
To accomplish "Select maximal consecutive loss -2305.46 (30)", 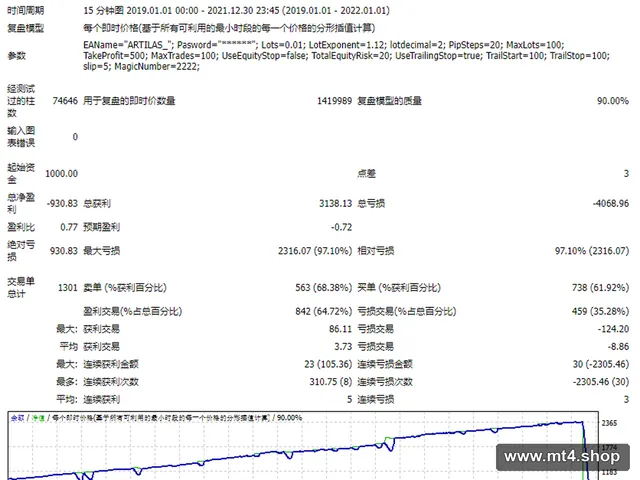I will click(x=600, y=382).
